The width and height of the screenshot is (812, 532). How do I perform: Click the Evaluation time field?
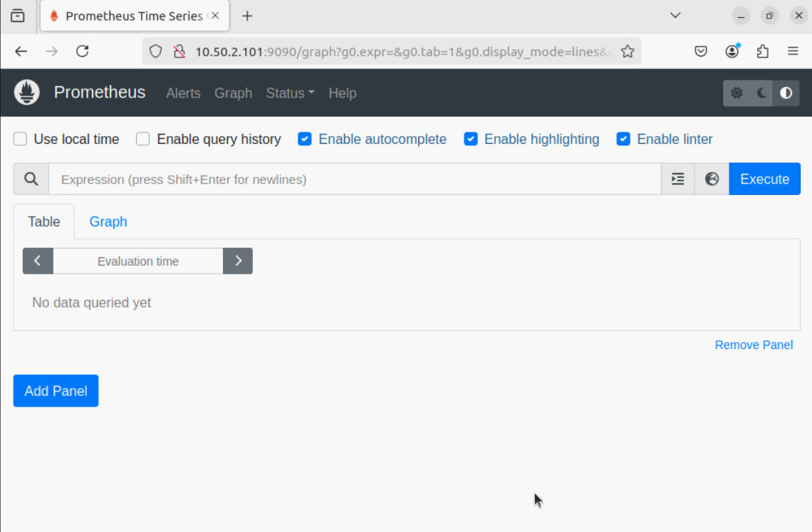click(138, 261)
